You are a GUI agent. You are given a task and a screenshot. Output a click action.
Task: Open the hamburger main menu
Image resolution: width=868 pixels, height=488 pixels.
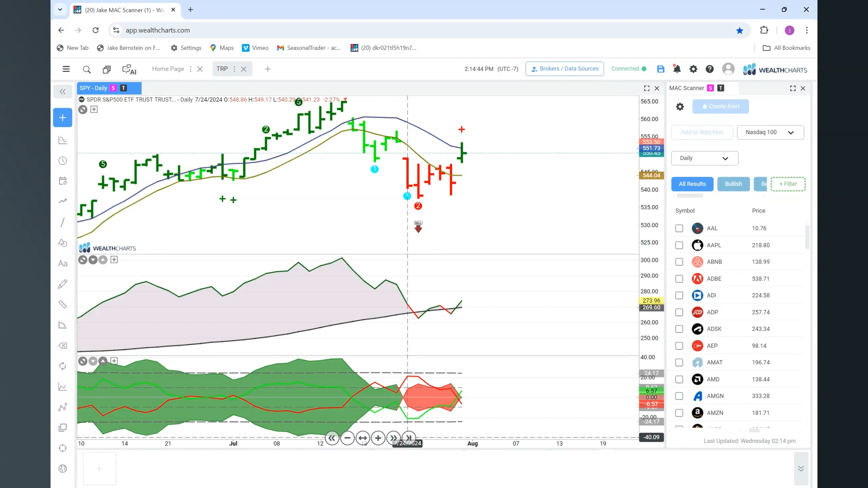click(x=66, y=69)
